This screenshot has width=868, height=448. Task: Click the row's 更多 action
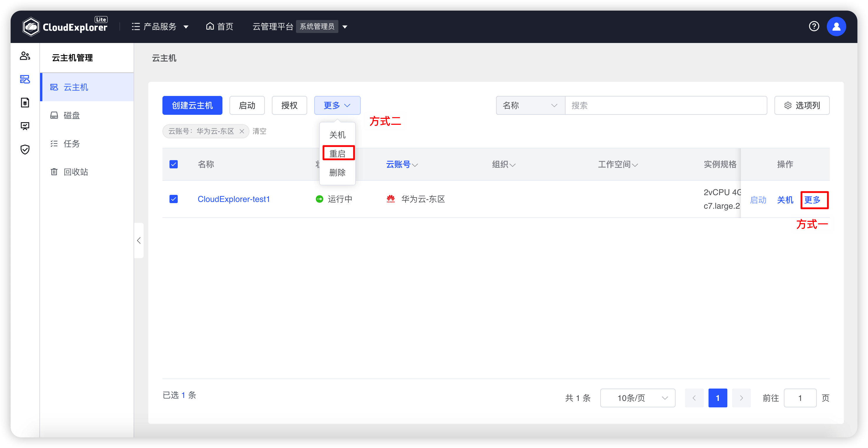(812, 200)
